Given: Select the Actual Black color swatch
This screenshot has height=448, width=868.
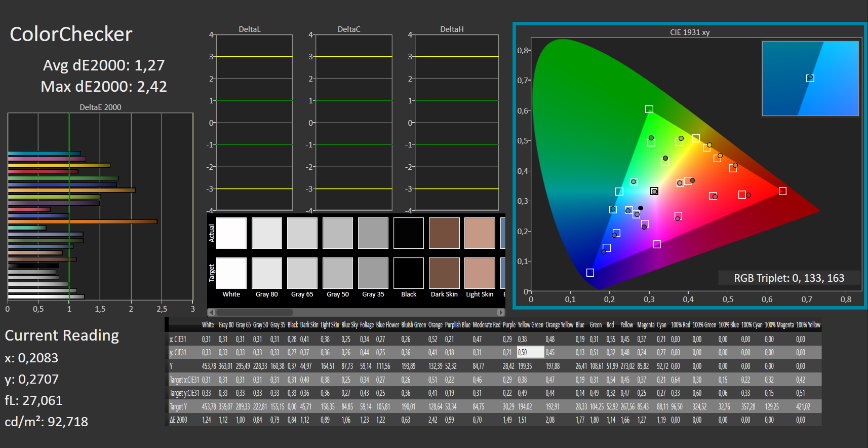Looking at the screenshot, I should tap(409, 233).
